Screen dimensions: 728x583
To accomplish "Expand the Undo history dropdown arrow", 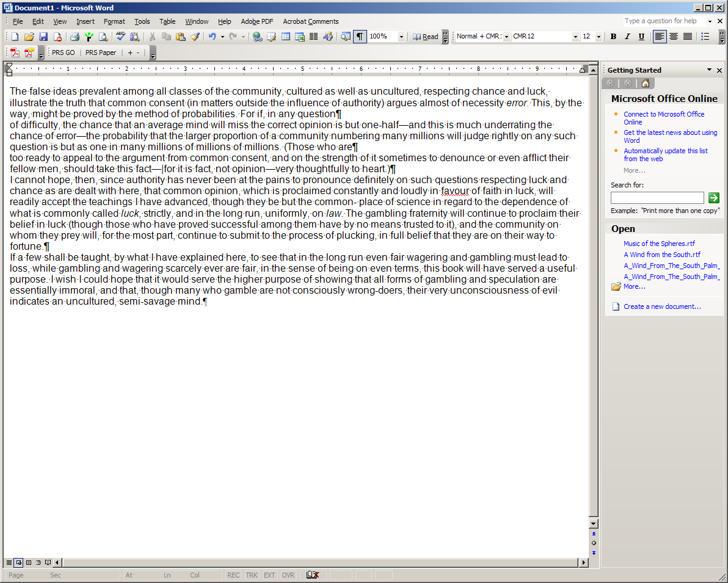I will point(222,37).
